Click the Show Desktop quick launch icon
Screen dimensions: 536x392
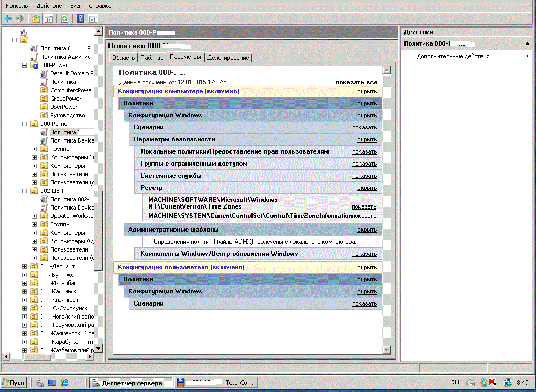tap(52, 383)
